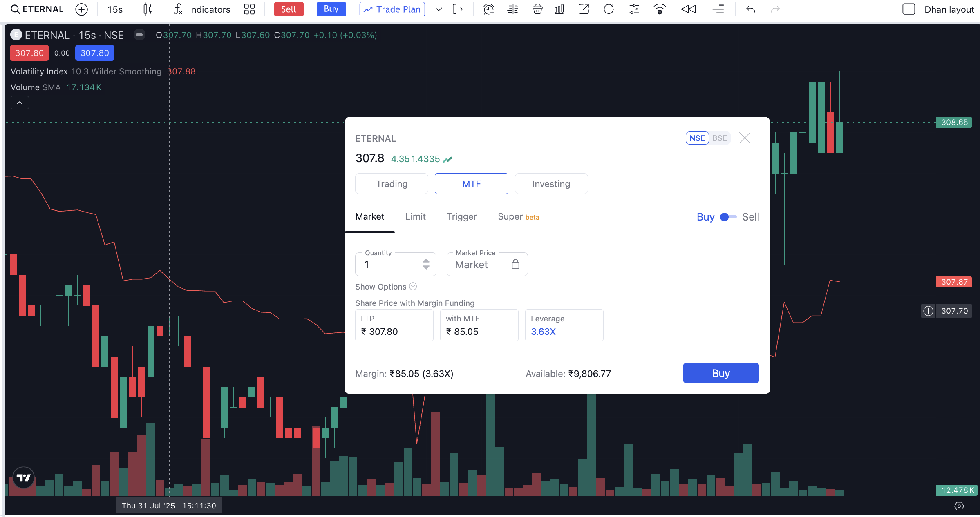Refresh the chart

[609, 9]
